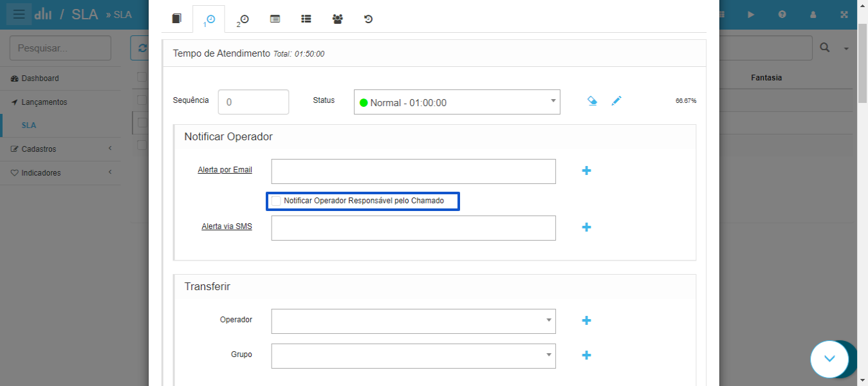The height and width of the screenshot is (386, 868).
Task: Open the user profile icon
Action: 813,14
